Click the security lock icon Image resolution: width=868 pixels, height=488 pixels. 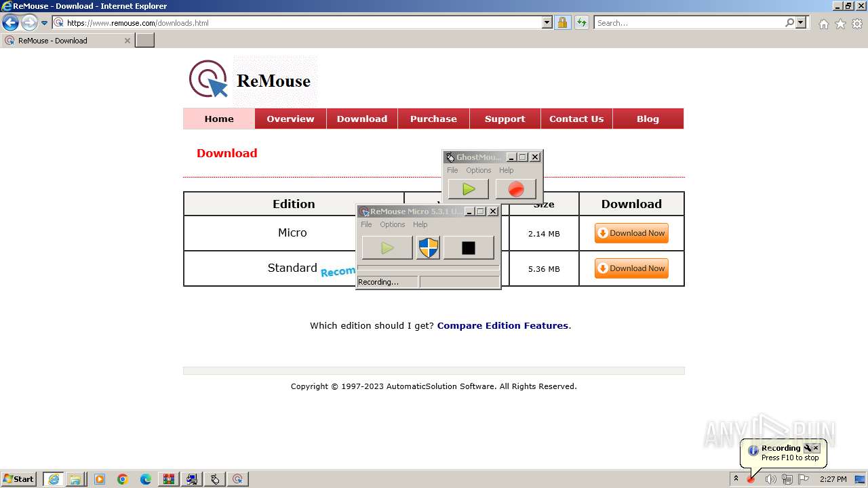point(562,23)
